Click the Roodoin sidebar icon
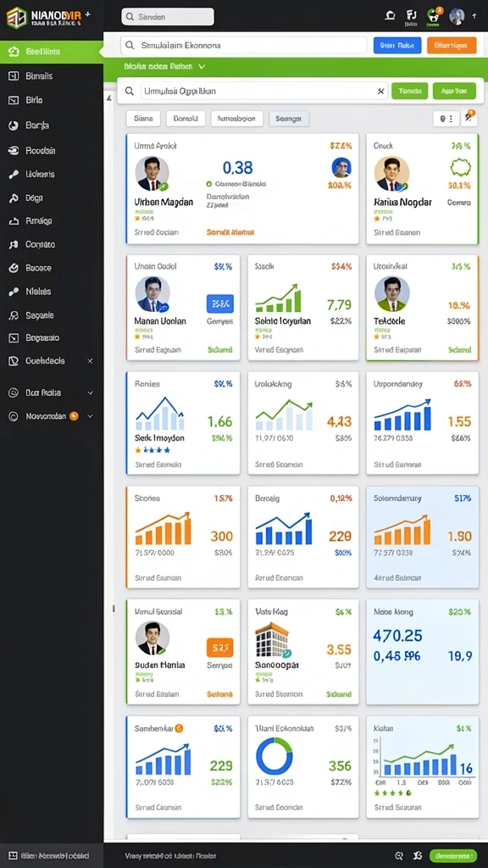 pos(14,151)
